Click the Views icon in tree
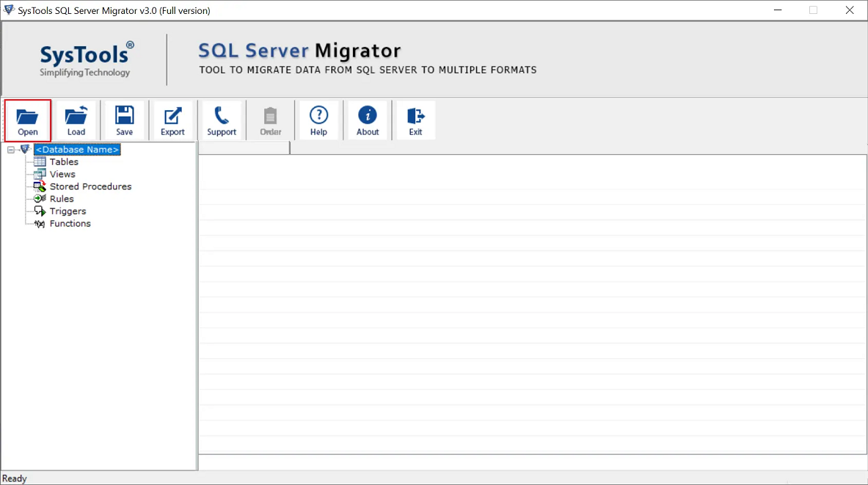The width and height of the screenshot is (868, 485). (x=40, y=174)
